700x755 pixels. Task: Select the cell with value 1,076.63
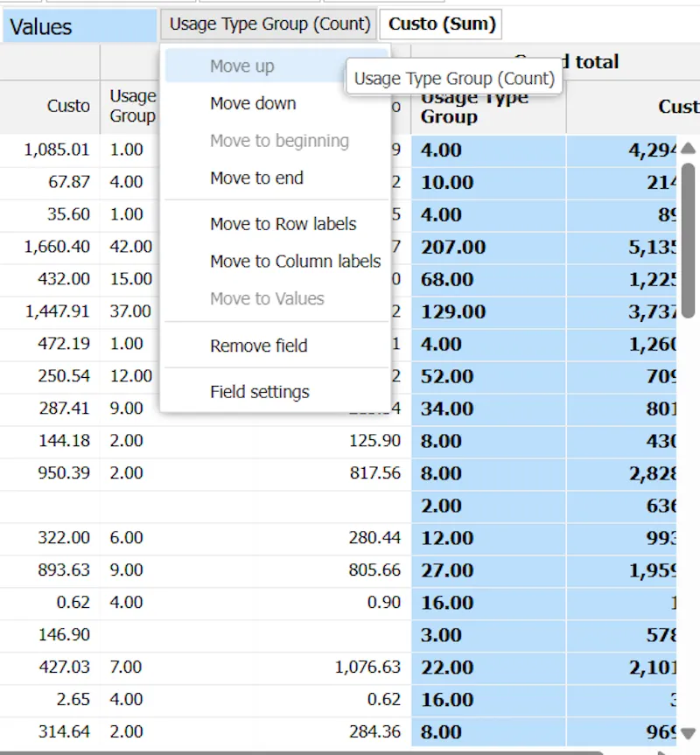[332, 667]
